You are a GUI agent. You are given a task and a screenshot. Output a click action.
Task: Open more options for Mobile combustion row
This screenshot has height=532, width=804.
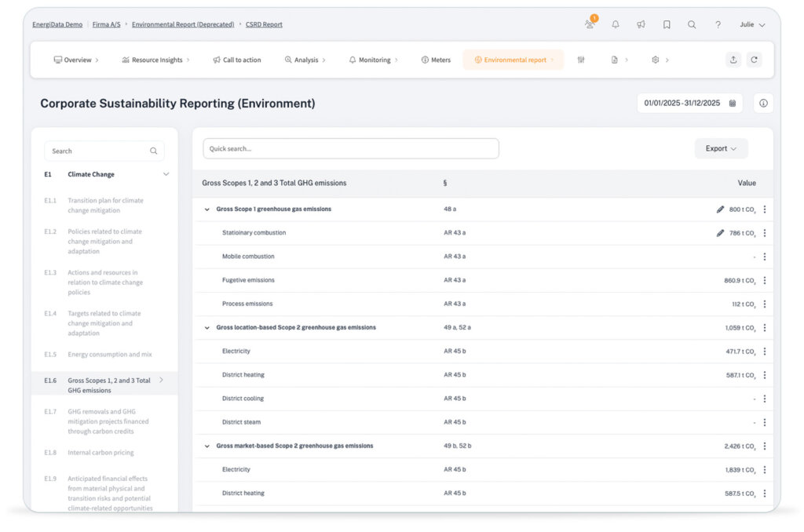point(765,257)
